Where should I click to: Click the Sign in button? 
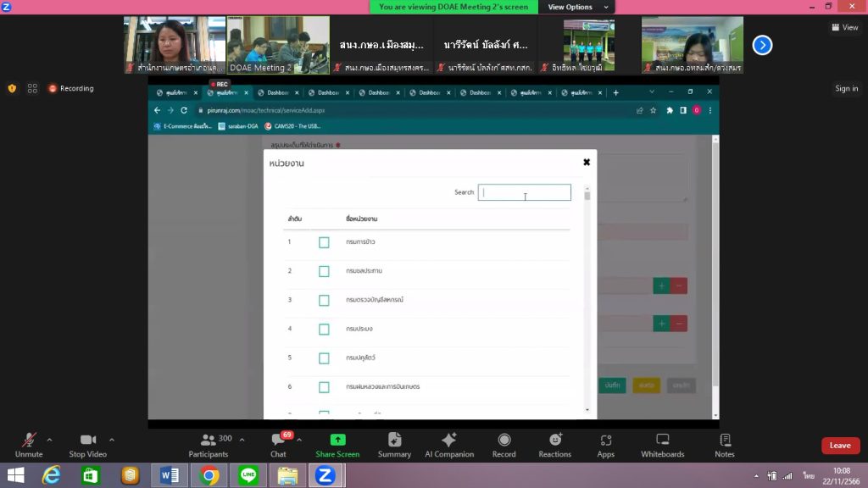pos(846,88)
